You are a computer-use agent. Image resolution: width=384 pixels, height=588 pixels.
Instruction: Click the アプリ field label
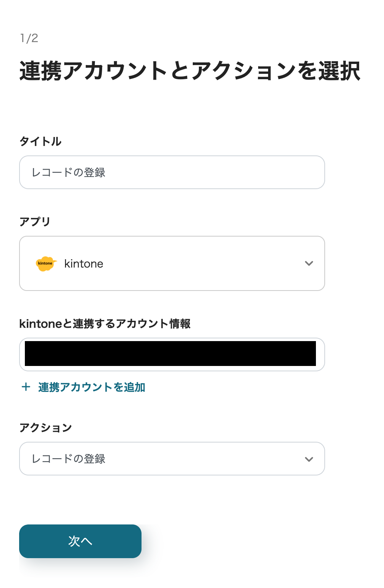click(x=35, y=222)
